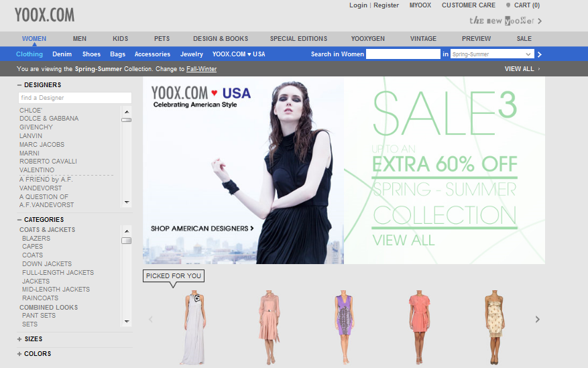588x368 pixels.
Task: Open the MEN tab
Action: (x=80, y=39)
